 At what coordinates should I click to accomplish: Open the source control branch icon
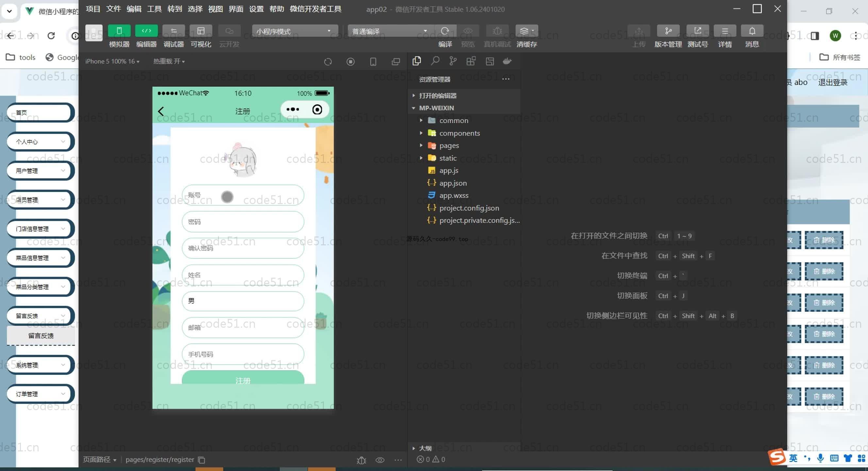453,61
